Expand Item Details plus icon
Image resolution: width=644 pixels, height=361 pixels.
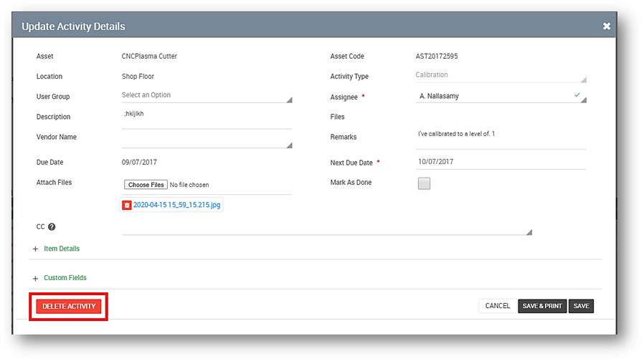tap(36, 249)
